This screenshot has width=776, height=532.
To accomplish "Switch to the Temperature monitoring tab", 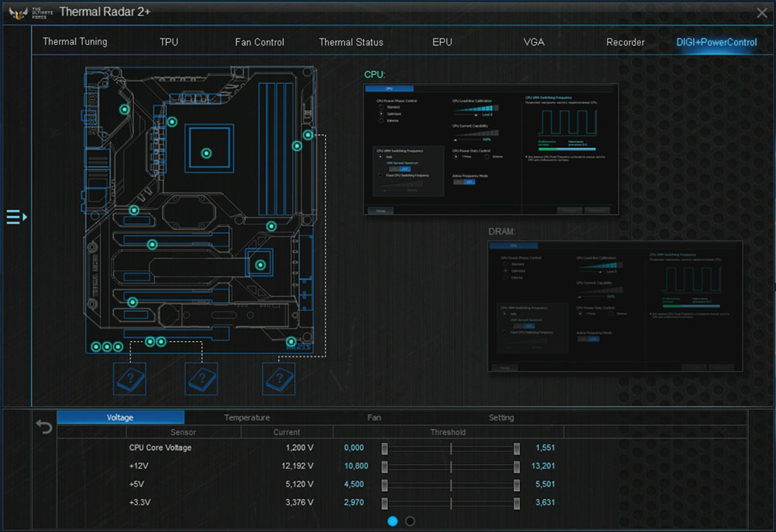I will coord(248,417).
